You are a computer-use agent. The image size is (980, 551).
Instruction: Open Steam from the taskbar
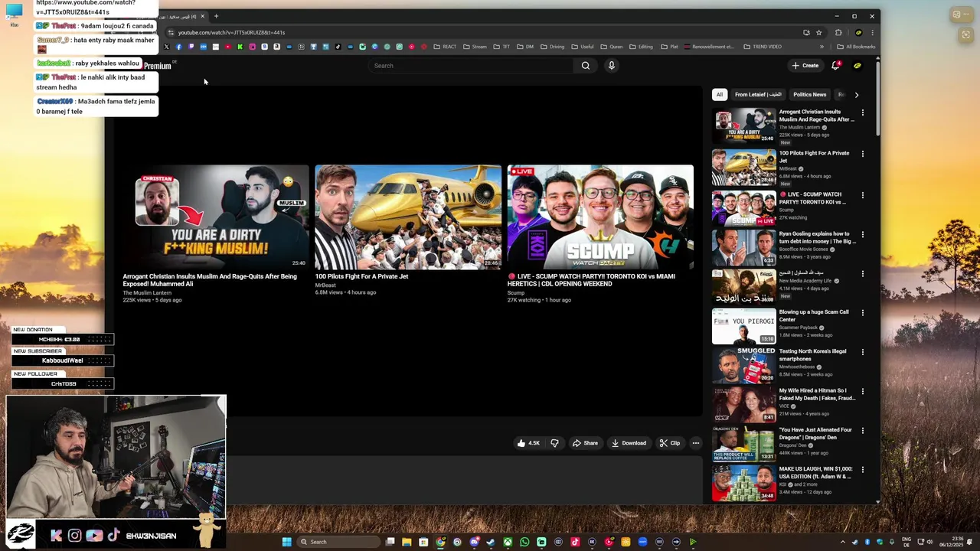[x=491, y=542]
